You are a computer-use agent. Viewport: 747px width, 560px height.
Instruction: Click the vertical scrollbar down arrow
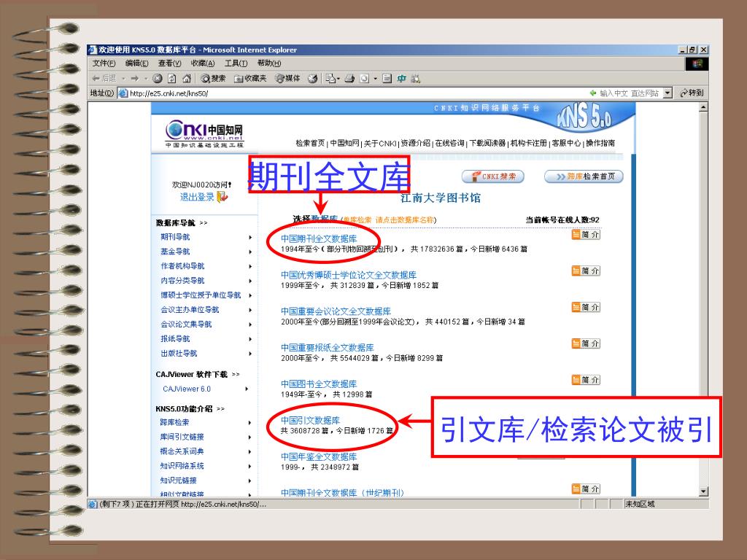click(x=704, y=491)
